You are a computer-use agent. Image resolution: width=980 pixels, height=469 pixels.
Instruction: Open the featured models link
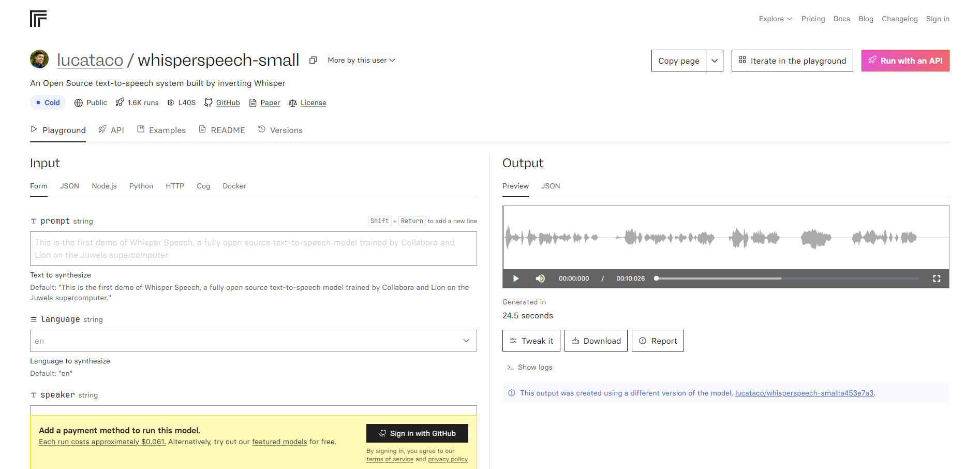point(279,442)
